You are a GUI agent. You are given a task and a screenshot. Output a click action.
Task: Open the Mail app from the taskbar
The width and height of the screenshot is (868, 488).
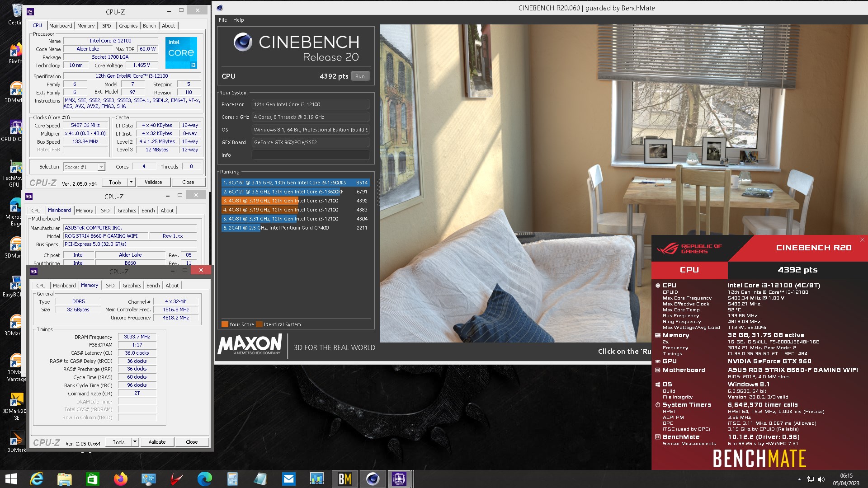[x=289, y=479]
